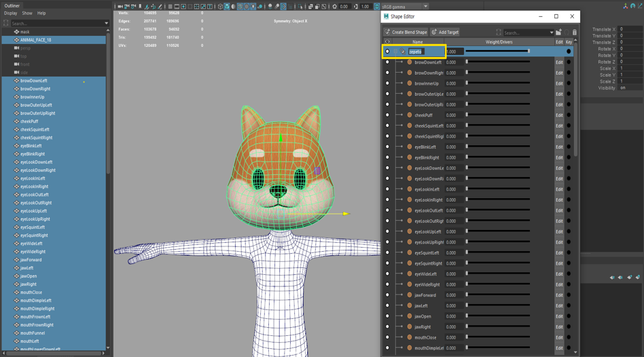
Task: Click the Add Target button
Action: pos(445,32)
